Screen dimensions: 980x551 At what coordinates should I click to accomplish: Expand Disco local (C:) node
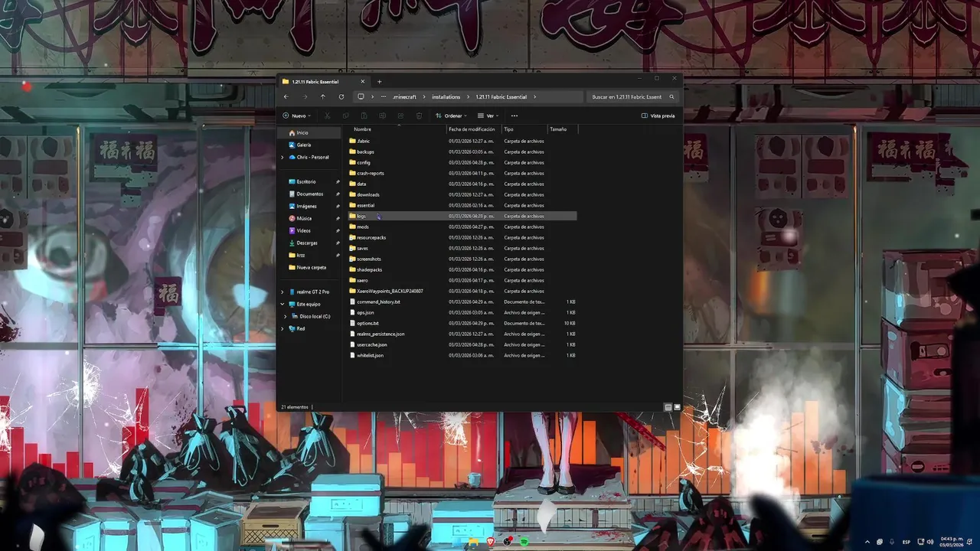[x=286, y=316]
